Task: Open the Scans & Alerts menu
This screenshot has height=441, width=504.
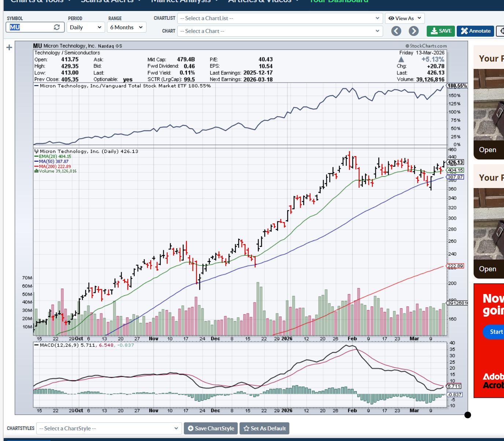Action: [x=111, y=1]
